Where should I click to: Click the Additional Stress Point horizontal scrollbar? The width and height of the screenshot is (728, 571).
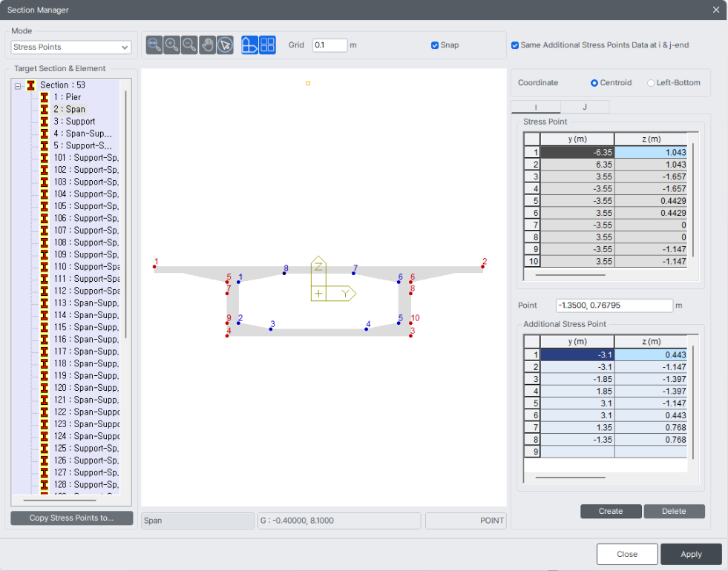tap(570, 477)
